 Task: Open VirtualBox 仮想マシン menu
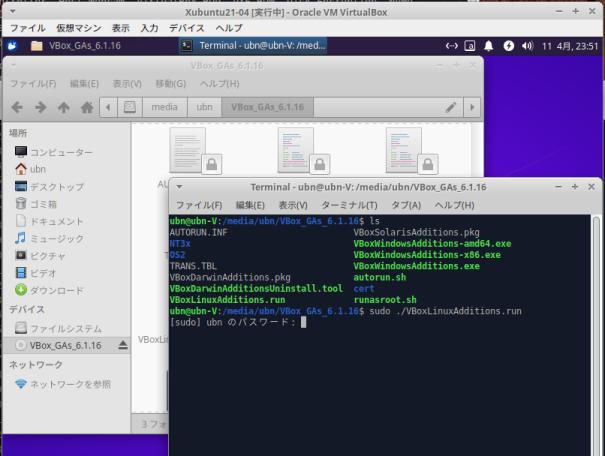(79, 28)
